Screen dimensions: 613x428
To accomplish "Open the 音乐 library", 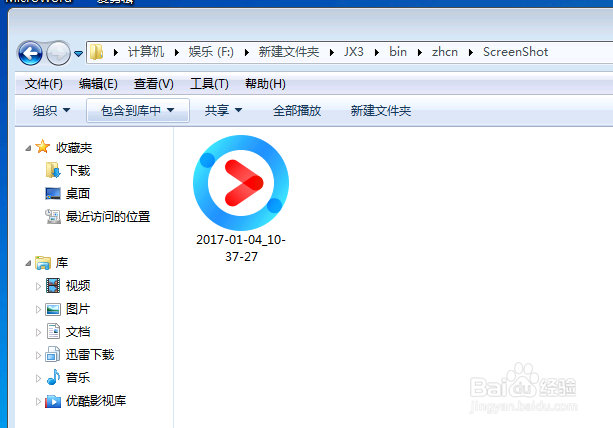I will point(78,378).
